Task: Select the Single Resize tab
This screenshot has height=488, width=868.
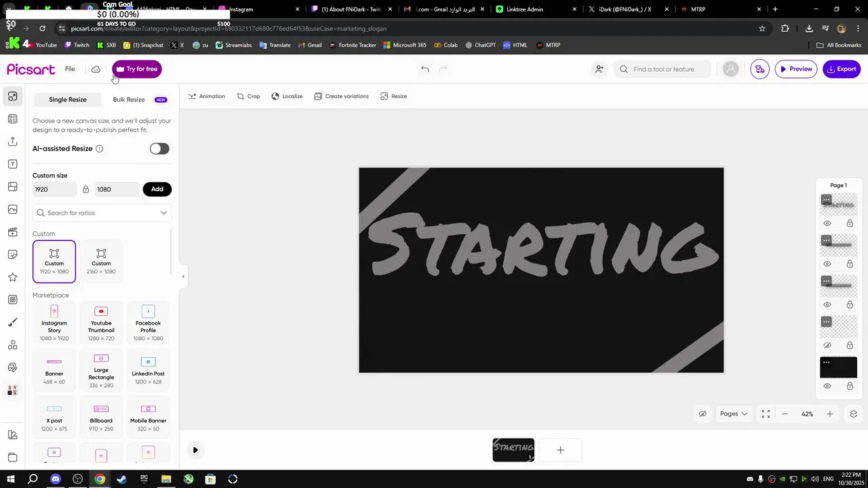Action: (x=68, y=100)
